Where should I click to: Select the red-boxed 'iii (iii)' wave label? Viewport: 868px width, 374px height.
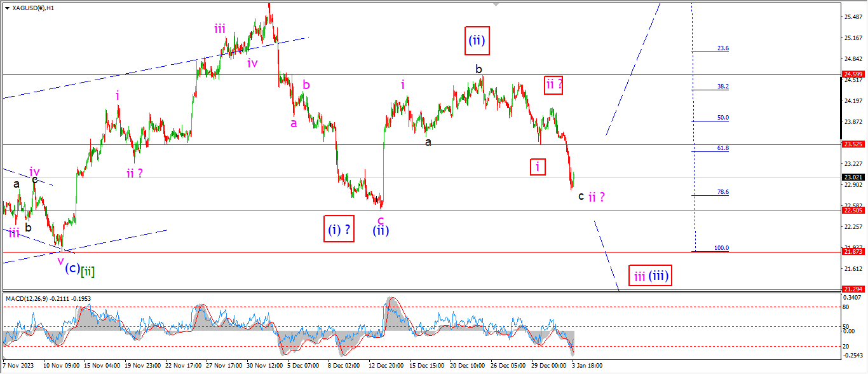tap(651, 276)
